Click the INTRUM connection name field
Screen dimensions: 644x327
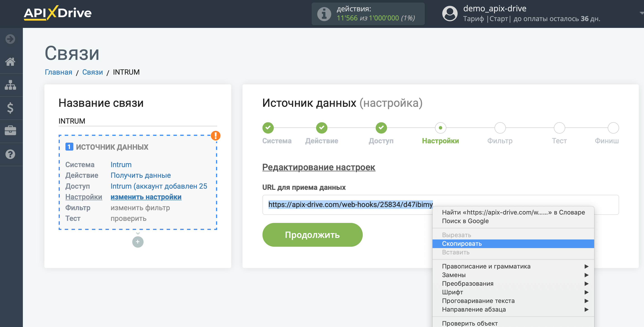click(138, 121)
